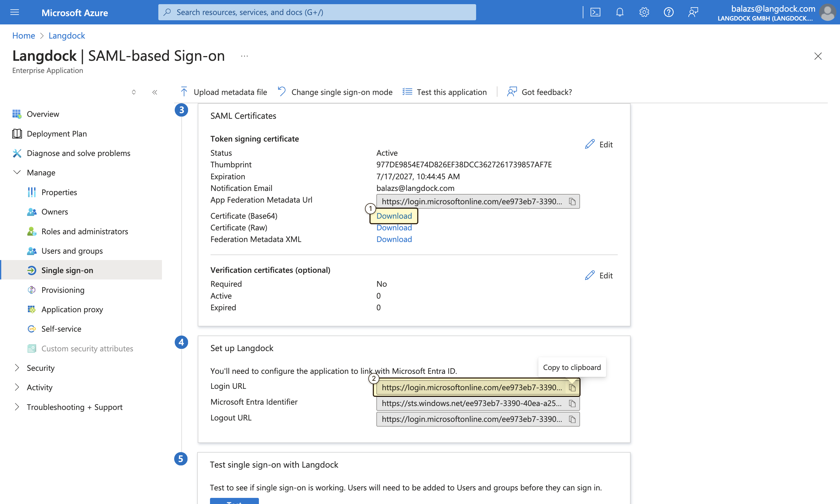
Task: Open the notifications bell
Action: coord(620,12)
